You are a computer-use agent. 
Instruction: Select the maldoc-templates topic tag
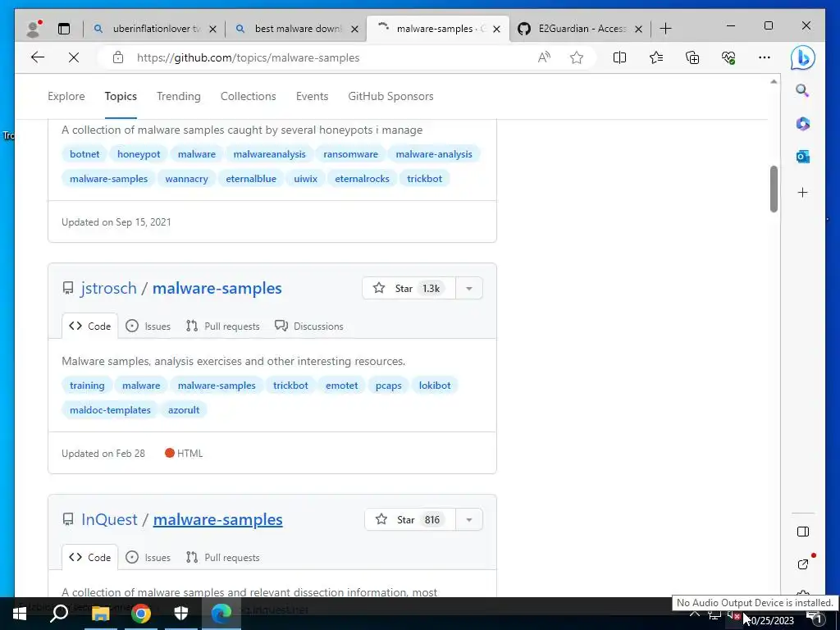coord(111,410)
